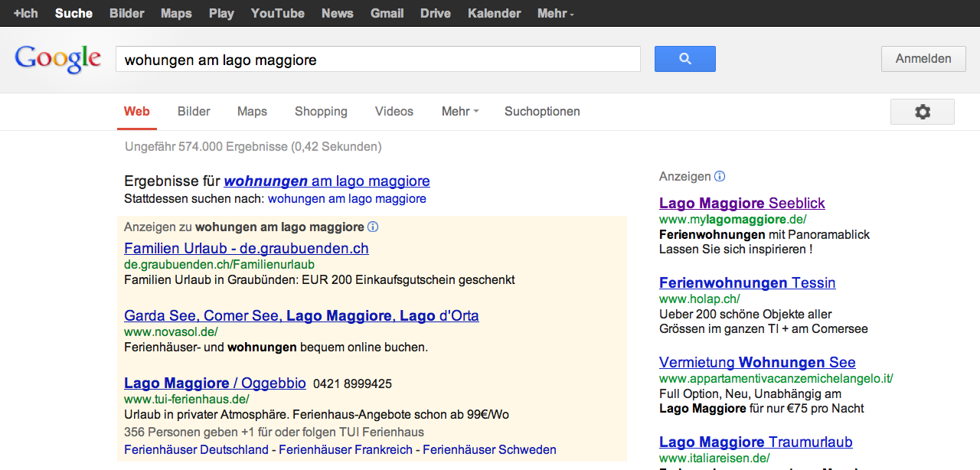Screen dimensions: 980x470
Task: Click the search input field
Action: tap(377, 60)
